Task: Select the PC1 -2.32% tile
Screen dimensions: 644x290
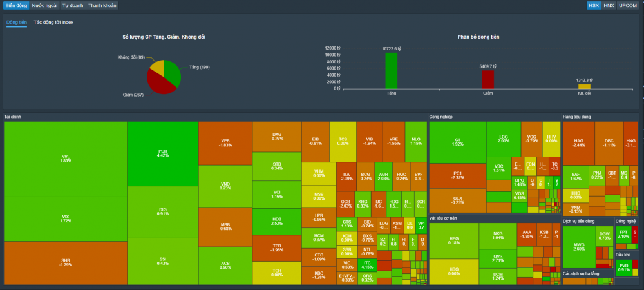Action: tap(457, 175)
